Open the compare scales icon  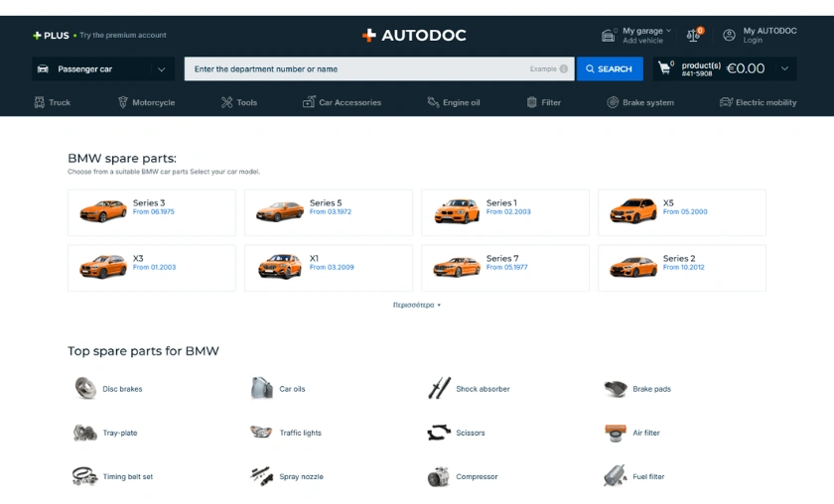pyautogui.click(x=693, y=36)
